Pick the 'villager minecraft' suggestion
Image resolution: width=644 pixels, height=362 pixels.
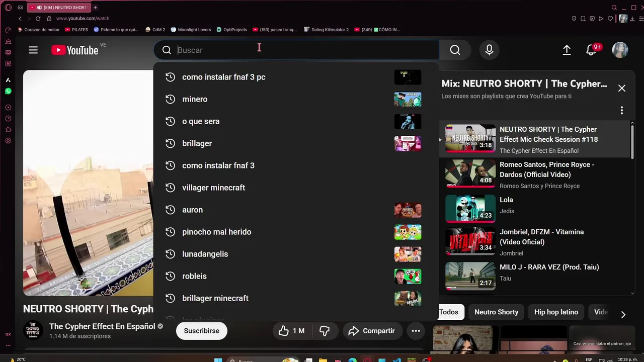click(296, 188)
